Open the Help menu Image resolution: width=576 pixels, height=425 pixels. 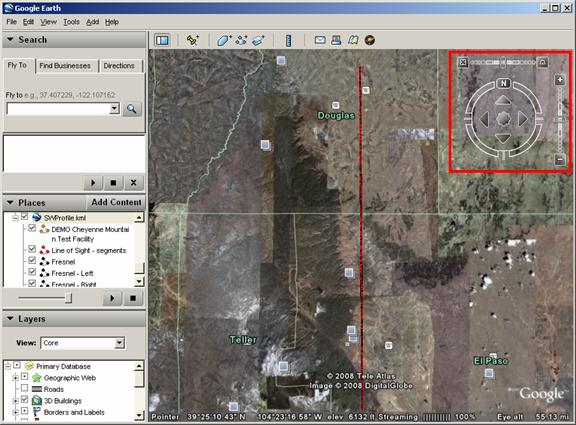(x=112, y=22)
